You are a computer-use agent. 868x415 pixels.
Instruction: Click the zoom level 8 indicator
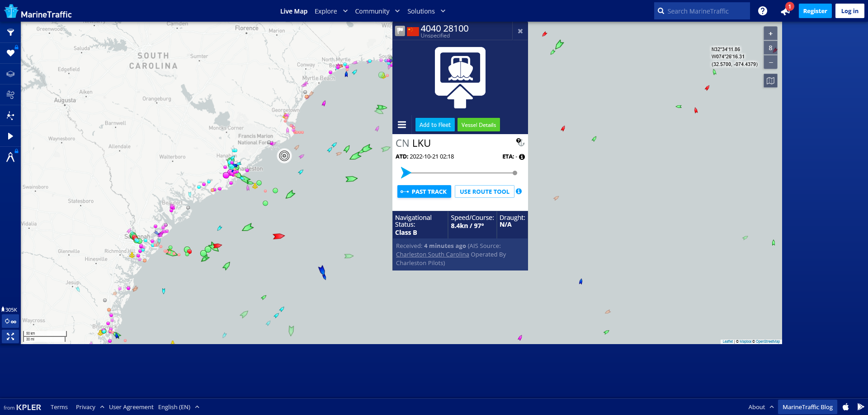(x=770, y=48)
